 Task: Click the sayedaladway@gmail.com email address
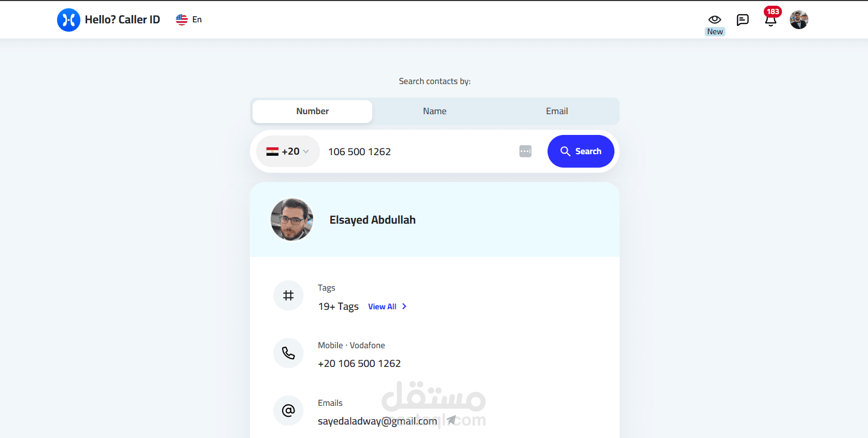tap(377, 421)
